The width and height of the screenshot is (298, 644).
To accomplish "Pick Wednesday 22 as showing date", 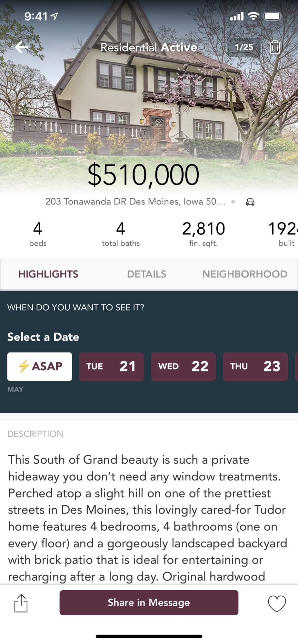I will pyautogui.click(x=184, y=366).
